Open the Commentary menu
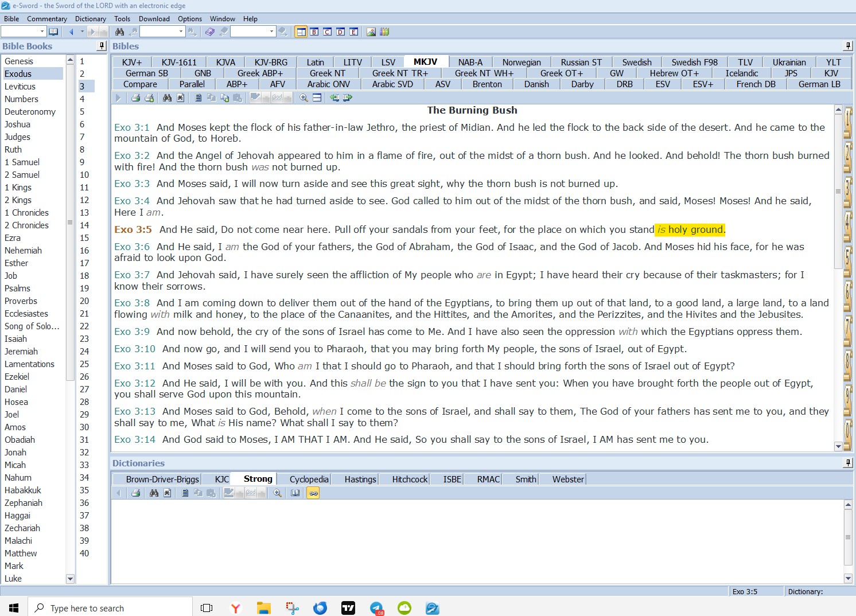 [x=47, y=19]
